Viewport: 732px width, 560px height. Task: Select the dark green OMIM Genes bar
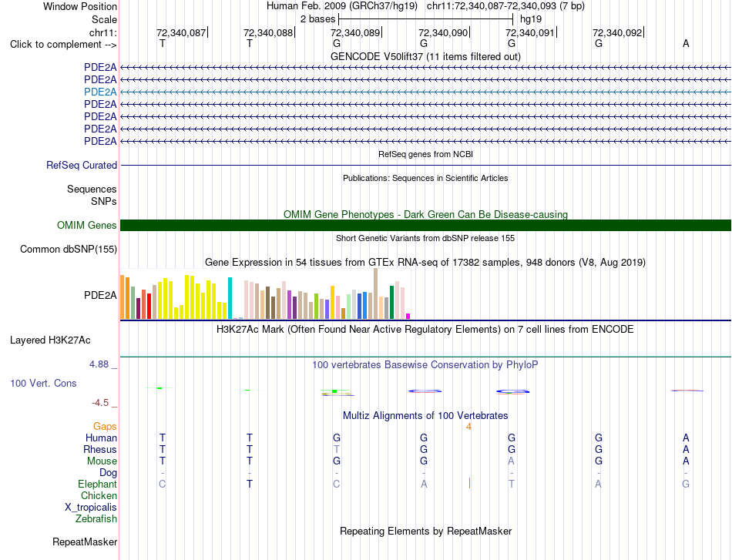425,226
